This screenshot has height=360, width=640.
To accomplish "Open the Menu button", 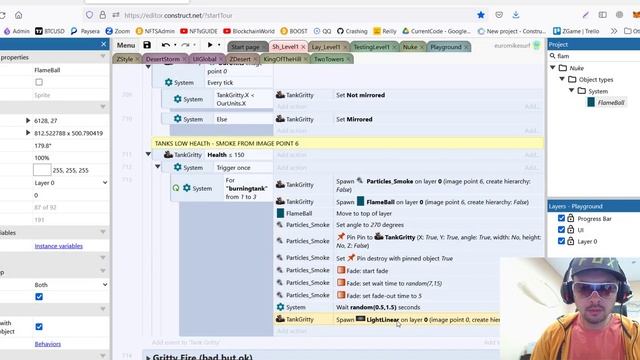I will coord(126,45).
